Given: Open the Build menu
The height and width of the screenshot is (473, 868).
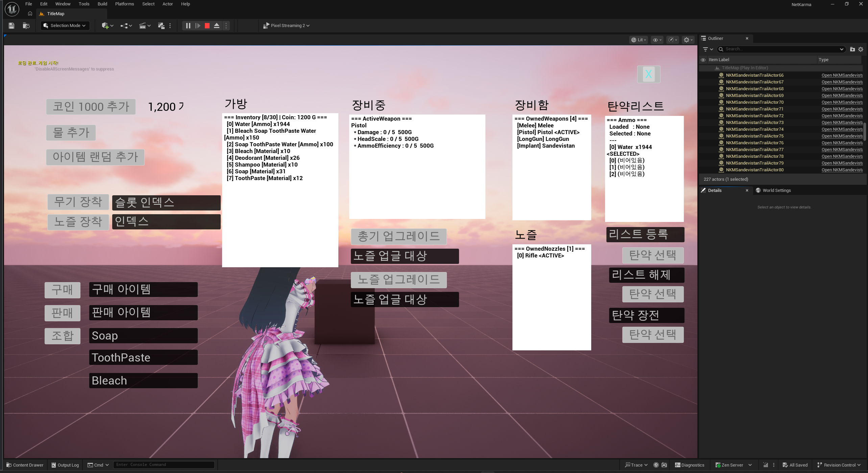Looking at the screenshot, I should coord(102,4).
